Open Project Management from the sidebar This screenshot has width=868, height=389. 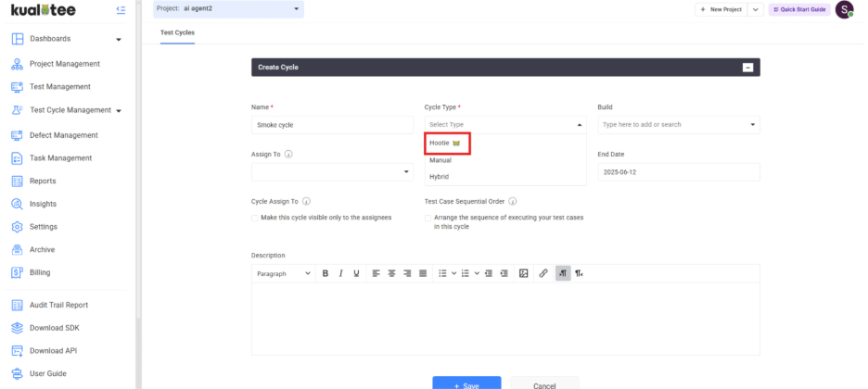click(65, 64)
